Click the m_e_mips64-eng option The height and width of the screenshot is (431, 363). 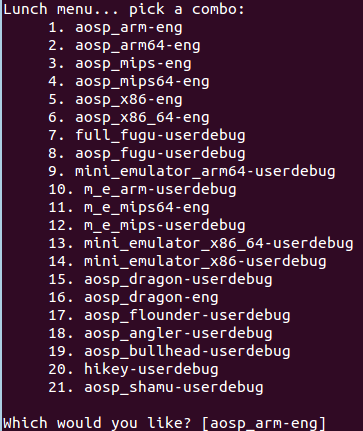[x=147, y=208]
